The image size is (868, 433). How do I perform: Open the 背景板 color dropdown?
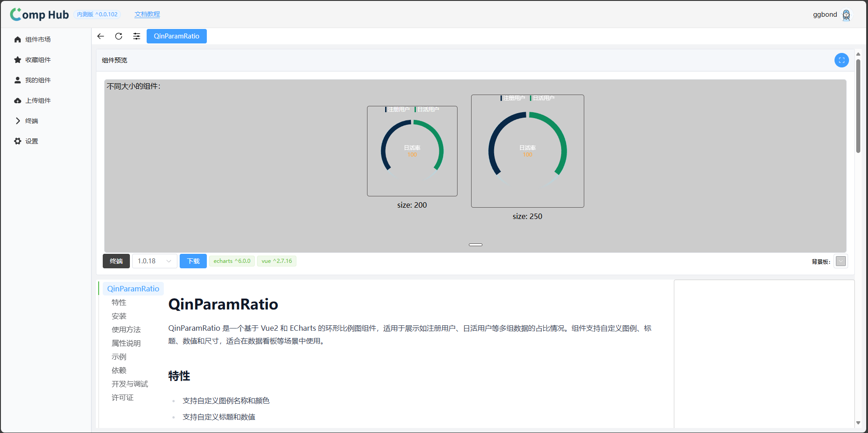click(840, 262)
